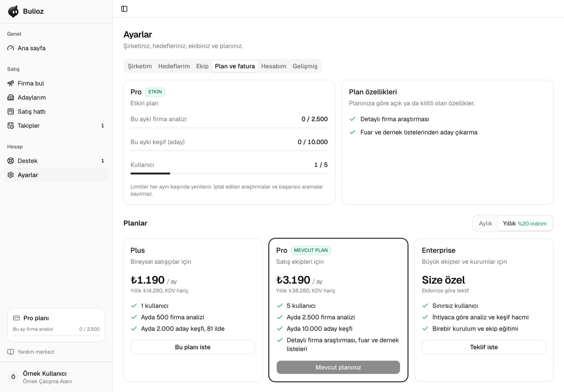Click the Ayarlar gear icon
This screenshot has height=392, width=564.
tap(11, 175)
